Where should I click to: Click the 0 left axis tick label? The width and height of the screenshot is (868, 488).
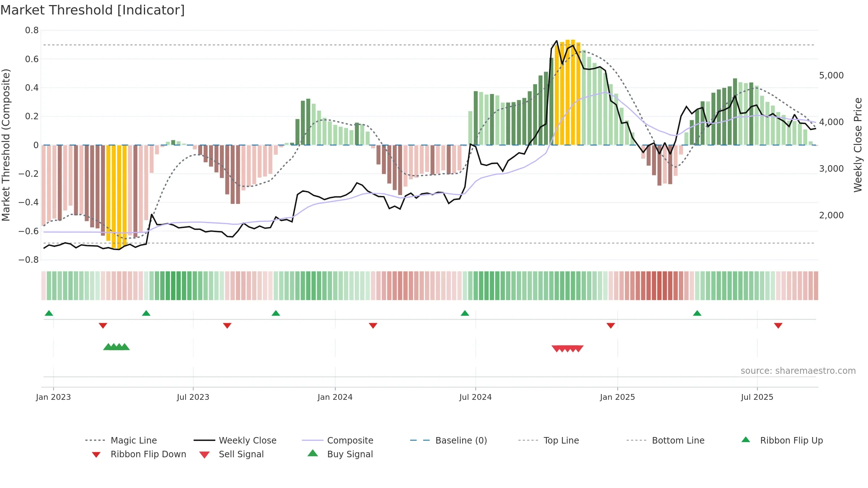[36, 145]
